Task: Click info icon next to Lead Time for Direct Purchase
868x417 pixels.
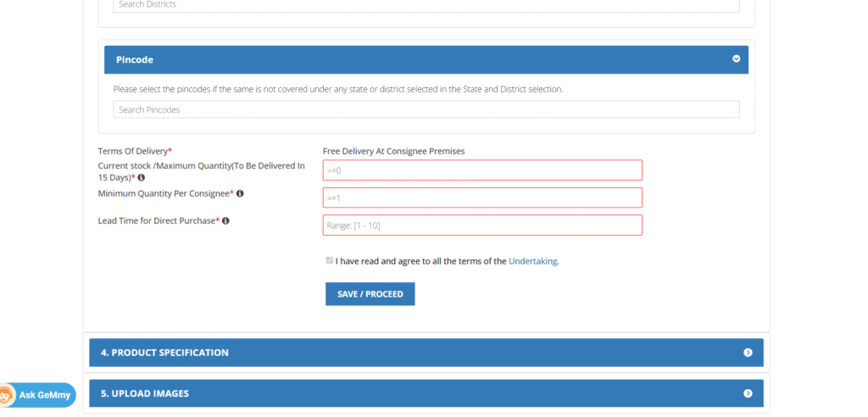Action: 225,220
